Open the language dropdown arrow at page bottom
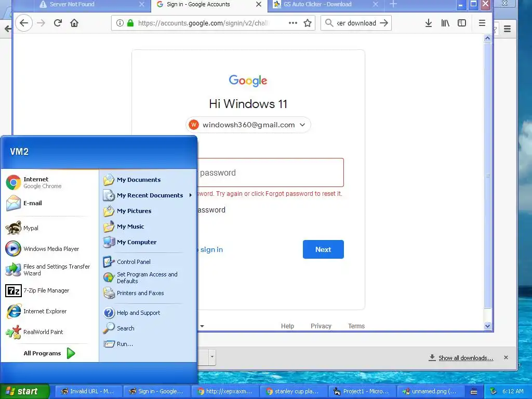532x399 pixels. (x=202, y=326)
